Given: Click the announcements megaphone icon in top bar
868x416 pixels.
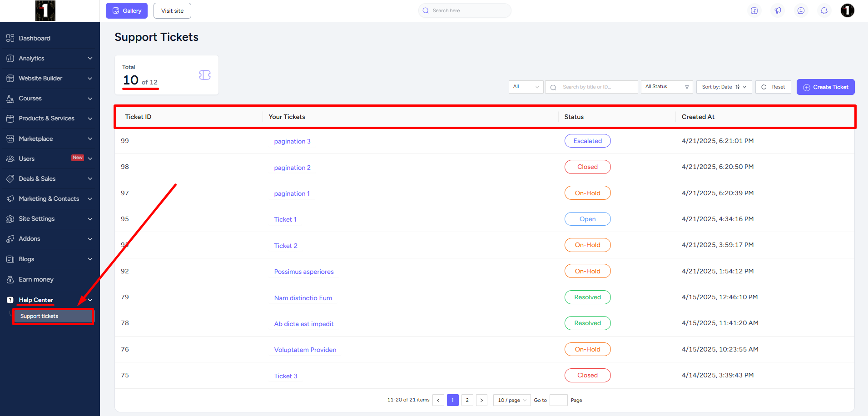Looking at the screenshot, I should [778, 10].
